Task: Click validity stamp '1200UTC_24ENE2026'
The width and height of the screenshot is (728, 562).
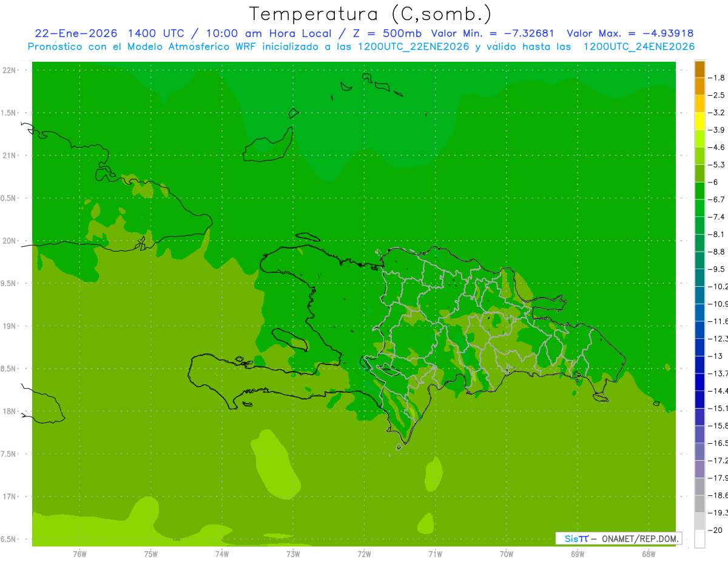Action: point(639,47)
